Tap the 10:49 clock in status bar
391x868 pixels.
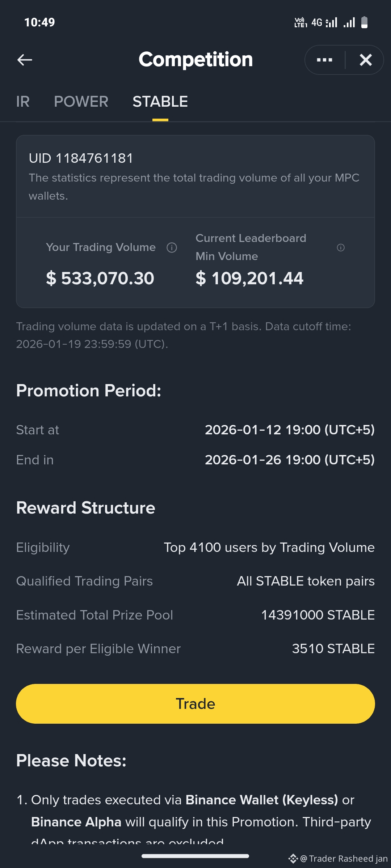(39, 22)
